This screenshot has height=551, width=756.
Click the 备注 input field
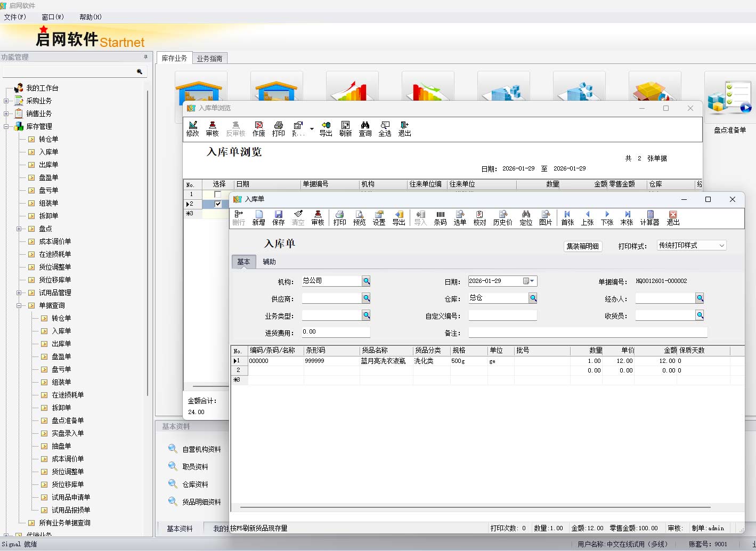click(587, 333)
